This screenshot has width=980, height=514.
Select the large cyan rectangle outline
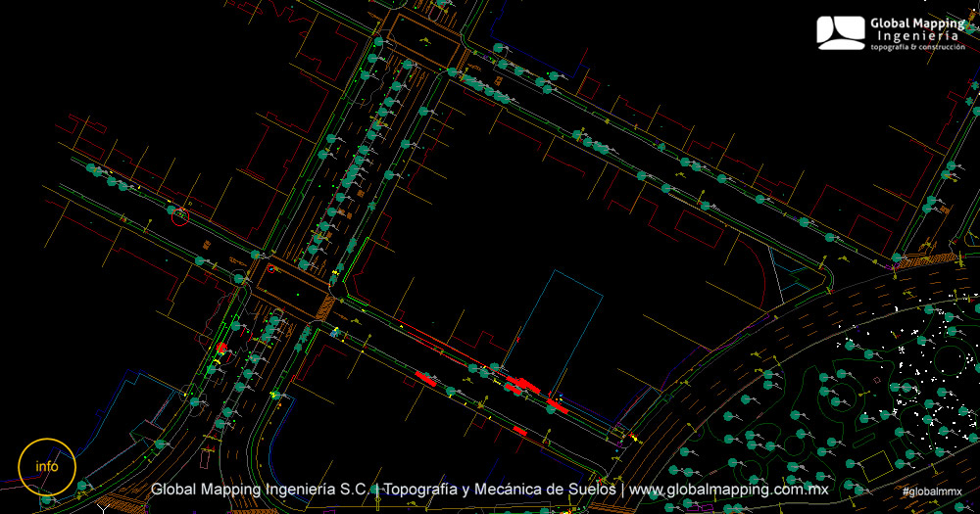click(x=559, y=326)
